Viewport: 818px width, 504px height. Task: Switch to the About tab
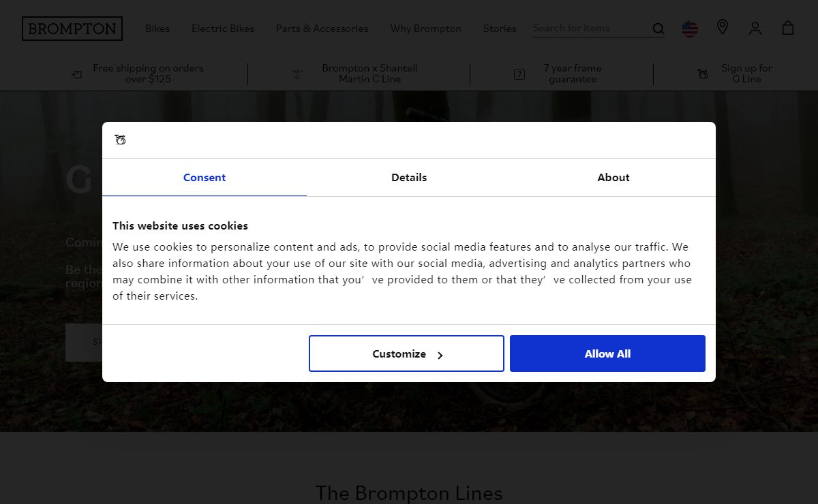(613, 178)
